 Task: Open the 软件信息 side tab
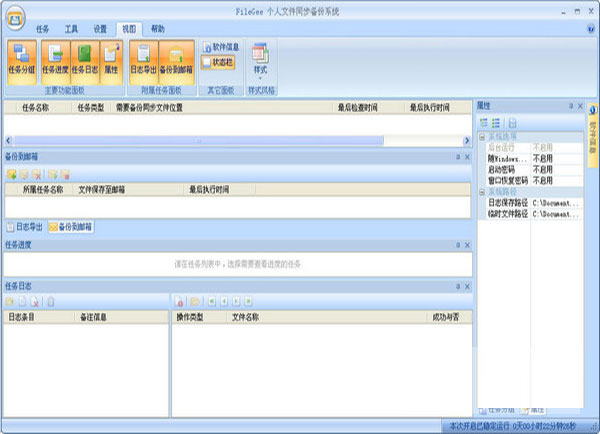[593, 135]
